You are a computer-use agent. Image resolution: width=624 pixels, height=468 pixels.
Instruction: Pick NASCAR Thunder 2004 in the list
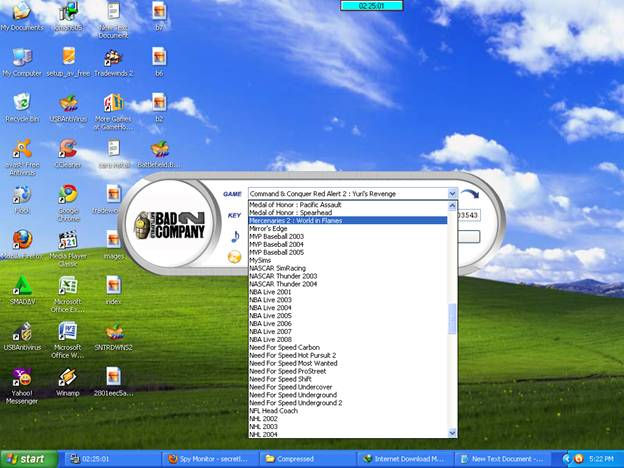pyautogui.click(x=348, y=284)
